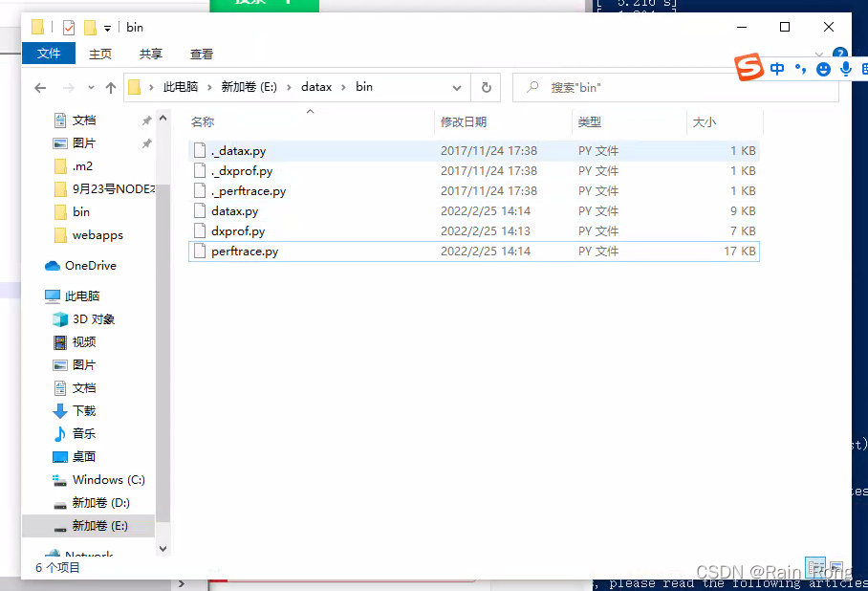Click the back navigation arrow
The width and height of the screenshot is (868, 591).
pos(39,87)
